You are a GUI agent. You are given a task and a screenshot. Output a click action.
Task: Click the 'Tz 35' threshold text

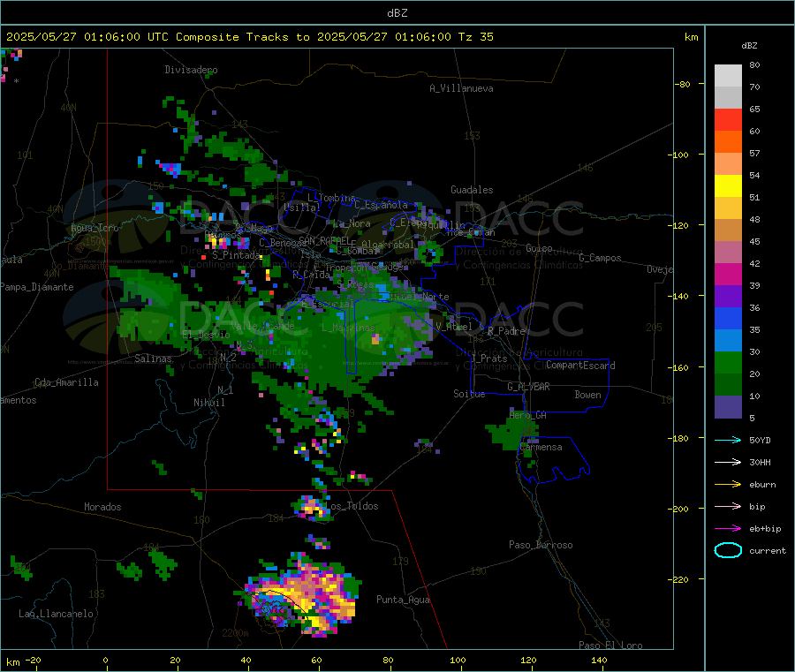point(475,37)
